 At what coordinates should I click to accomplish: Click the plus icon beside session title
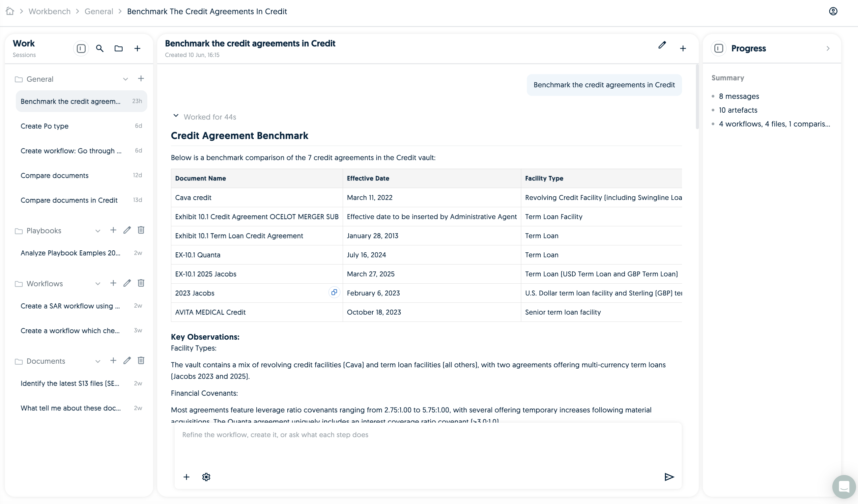(683, 48)
